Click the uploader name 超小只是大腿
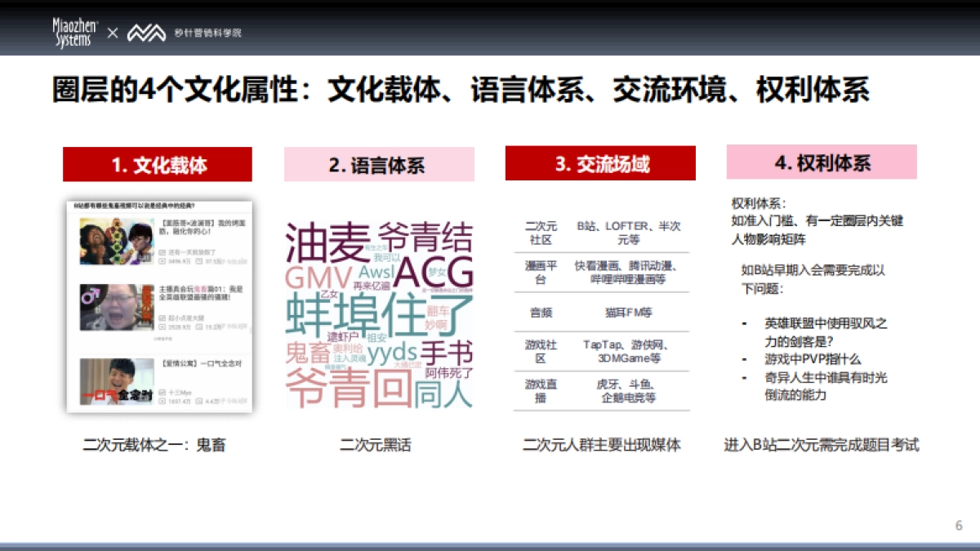The height and width of the screenshot is (551, 980). point(185,318)
